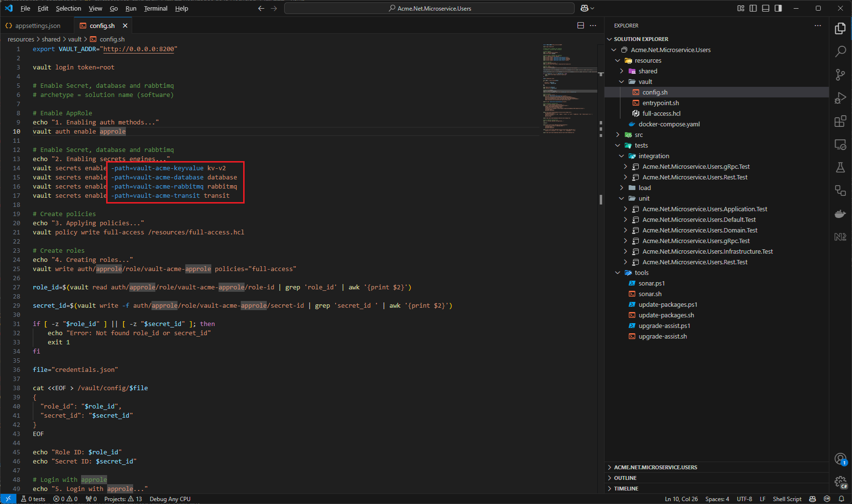Open the Extensions view icon
The width and height of the screenshot is (852, 504).
[840, 121]
